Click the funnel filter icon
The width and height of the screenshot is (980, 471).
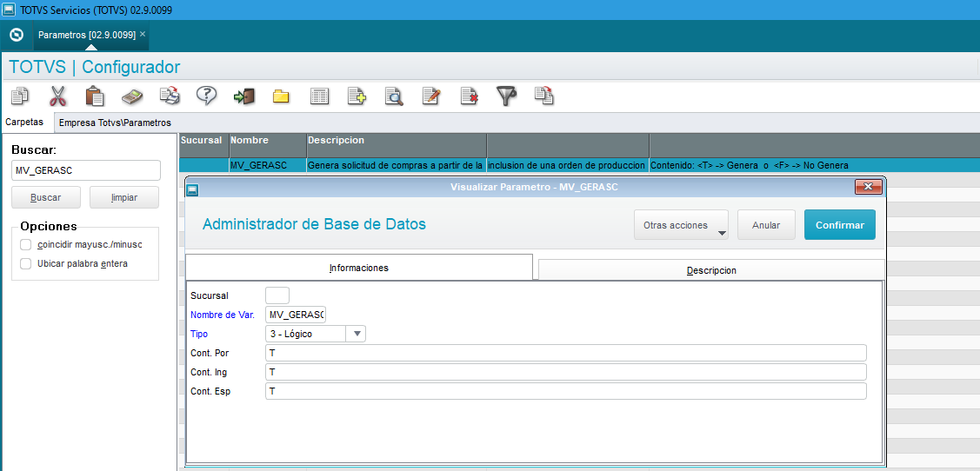(506, 96)
